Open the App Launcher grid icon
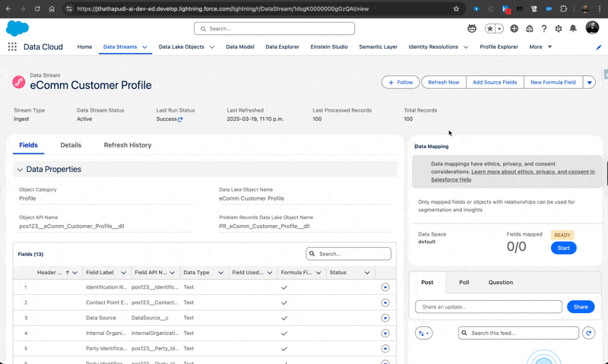The image size is (608, 364). (x=12, y=46)
